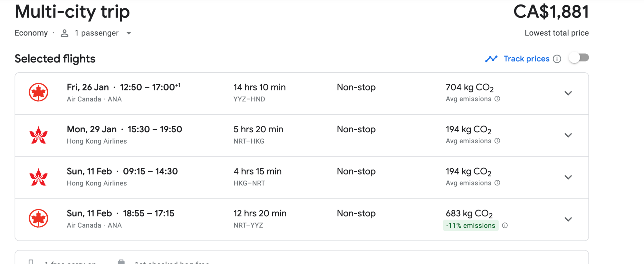Enable the Track prices toggle switch
Screen dimensions: 644x264
pos(579,58)
